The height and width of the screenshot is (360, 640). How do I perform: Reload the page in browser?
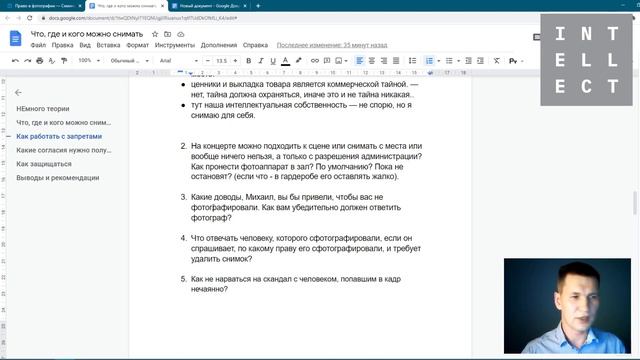[29, 18]
